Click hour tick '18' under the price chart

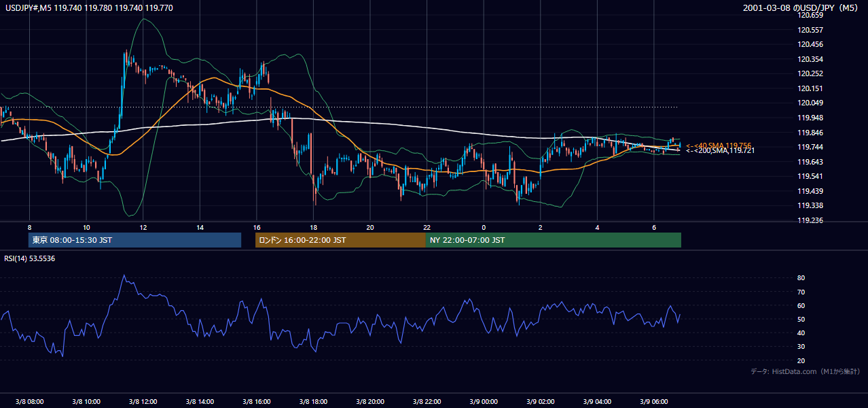click(x=313, y=227)
